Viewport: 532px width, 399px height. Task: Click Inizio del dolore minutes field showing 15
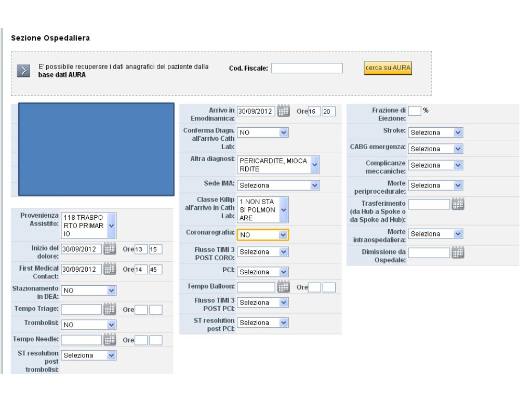156,249
